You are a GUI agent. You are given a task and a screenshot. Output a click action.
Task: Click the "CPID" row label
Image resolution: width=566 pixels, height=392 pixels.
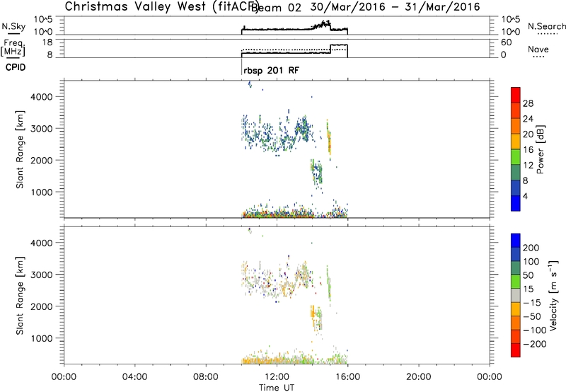[16, 67]
